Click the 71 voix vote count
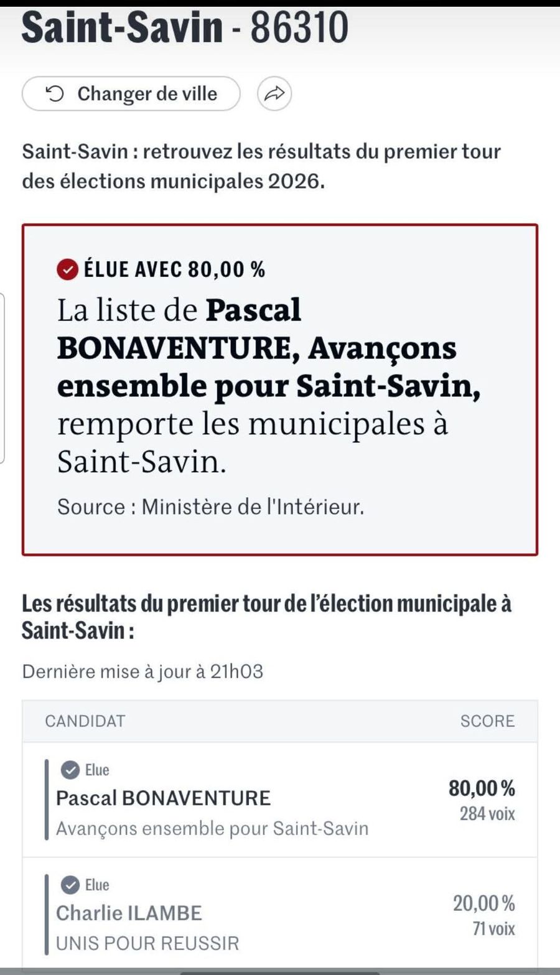 click(493, 929)
